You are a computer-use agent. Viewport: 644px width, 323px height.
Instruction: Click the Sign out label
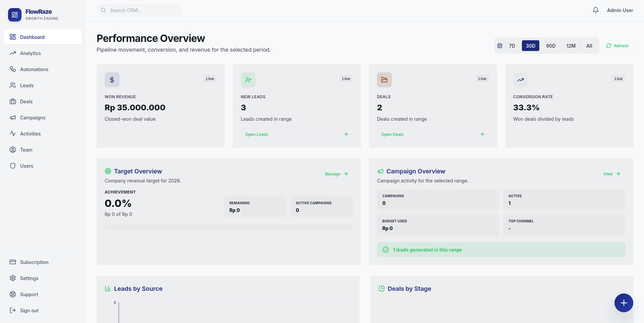pyautogui.click(x=29, y=310)
